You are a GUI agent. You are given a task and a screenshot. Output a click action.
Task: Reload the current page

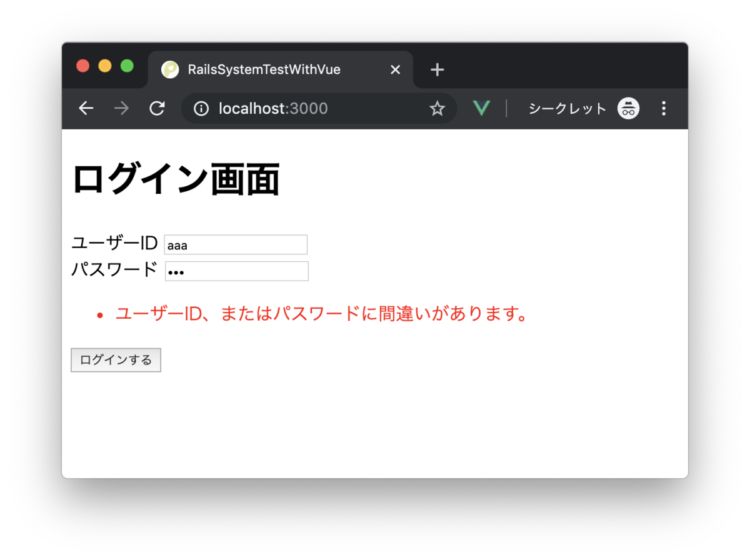[x=157, y=108]
